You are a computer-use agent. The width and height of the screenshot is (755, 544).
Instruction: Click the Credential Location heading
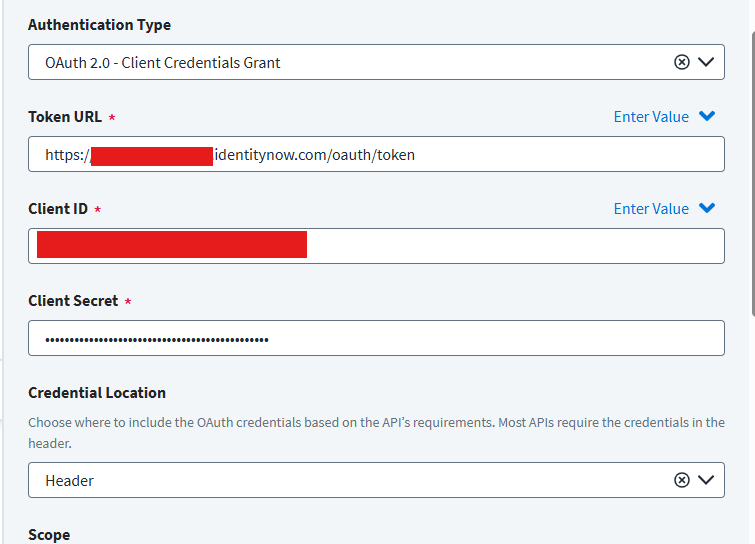(97, 393)
